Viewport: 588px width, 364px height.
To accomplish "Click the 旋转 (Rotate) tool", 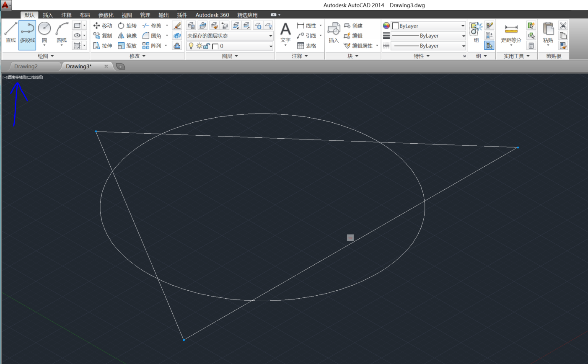I will 127,26.
